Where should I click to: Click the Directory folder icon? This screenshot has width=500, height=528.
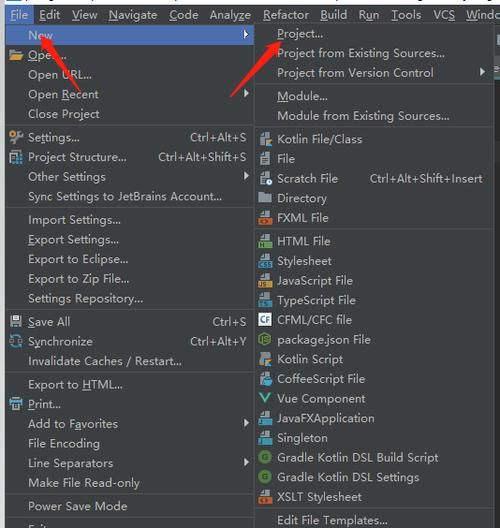(265, 198)
